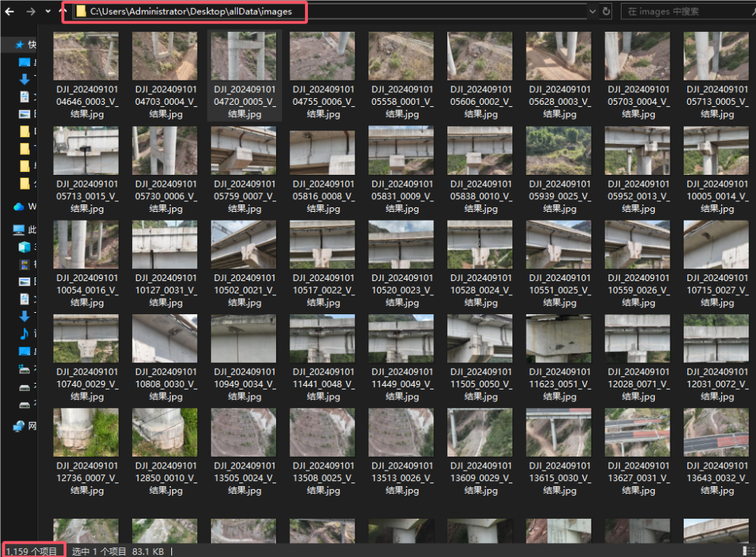Open Pictures under Quick access
The width and height of the screenshot is (756, 557).
24,114
